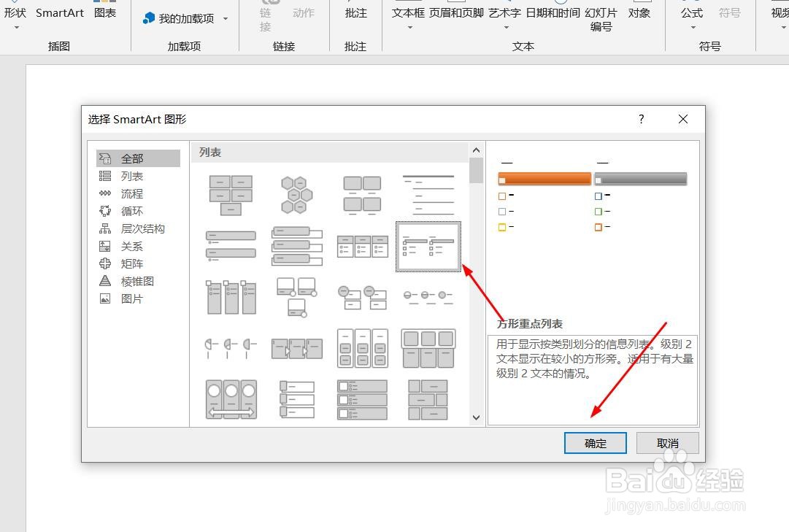Select the 全部 category in SmartArt dialog
The image size is (789, 532).
(x=138, y=158)
